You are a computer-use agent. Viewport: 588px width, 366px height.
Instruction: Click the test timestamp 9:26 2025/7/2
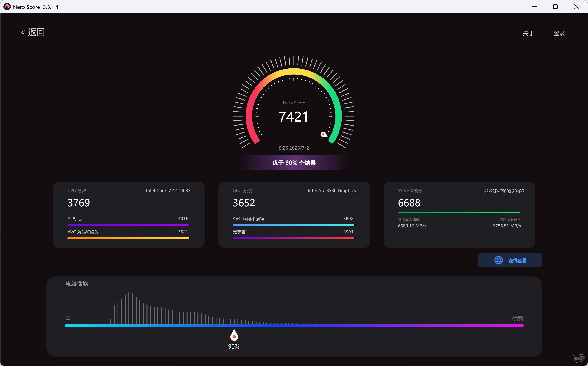[x=294, y=148]
